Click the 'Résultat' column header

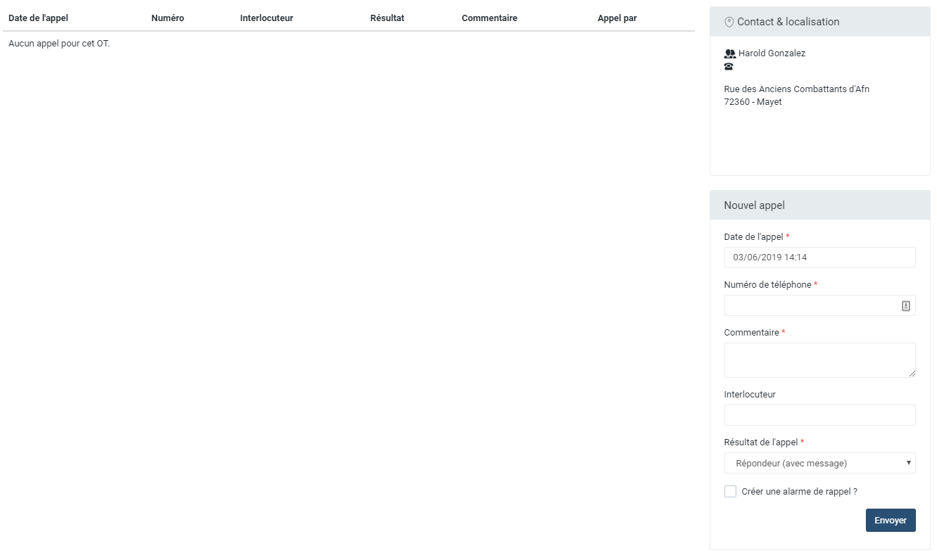tap(387, 18)
